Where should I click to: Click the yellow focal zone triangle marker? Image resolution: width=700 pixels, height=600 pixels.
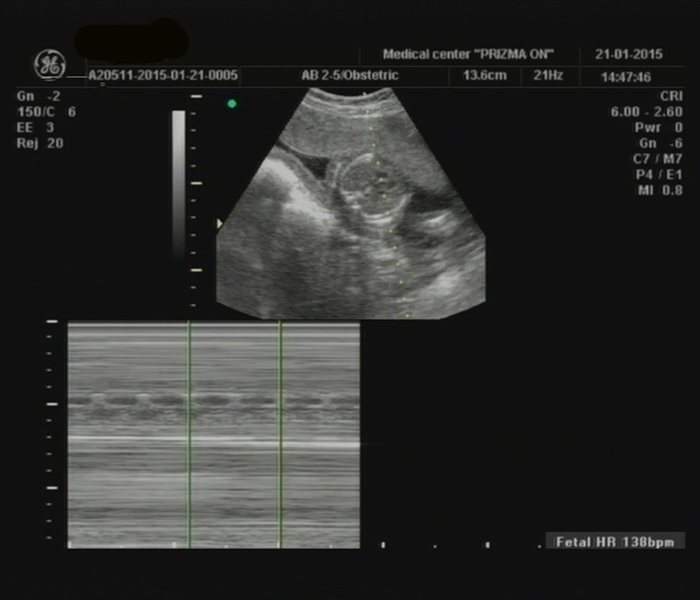point(218,223)
